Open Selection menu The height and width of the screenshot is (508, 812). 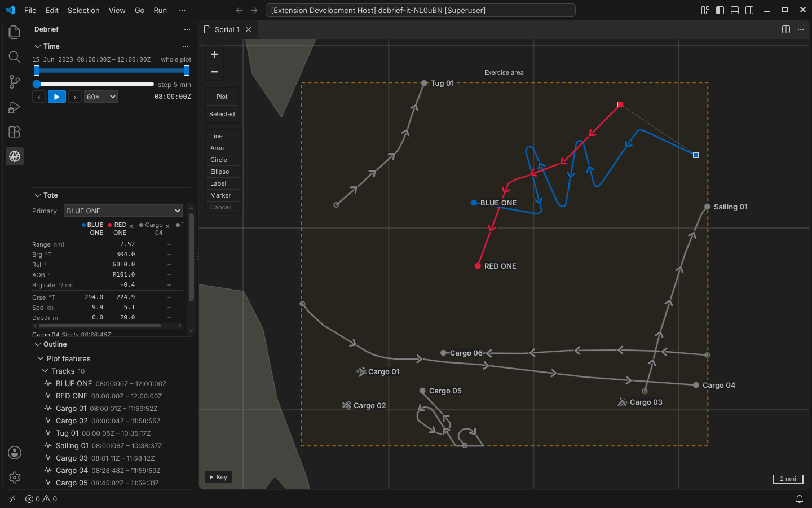83,10
